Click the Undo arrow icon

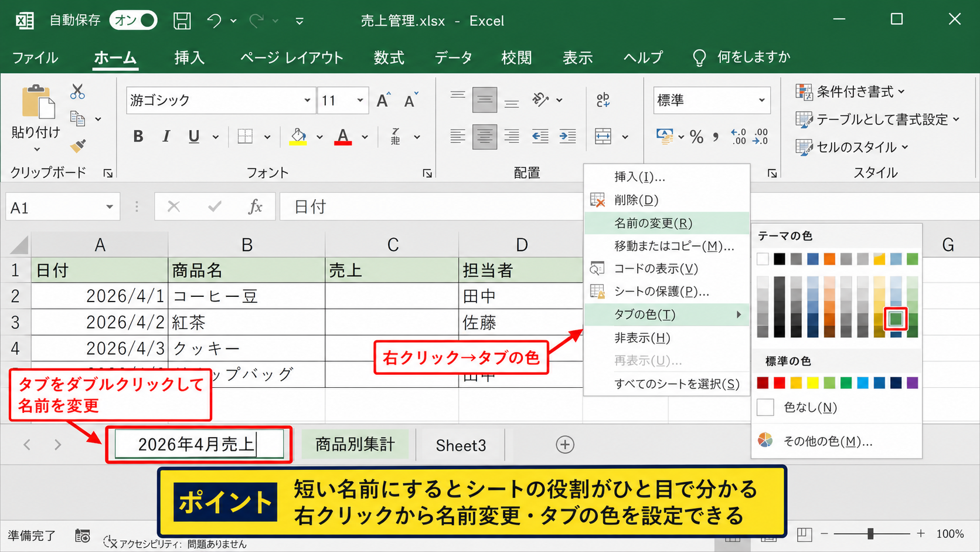[x=214, y=21]
